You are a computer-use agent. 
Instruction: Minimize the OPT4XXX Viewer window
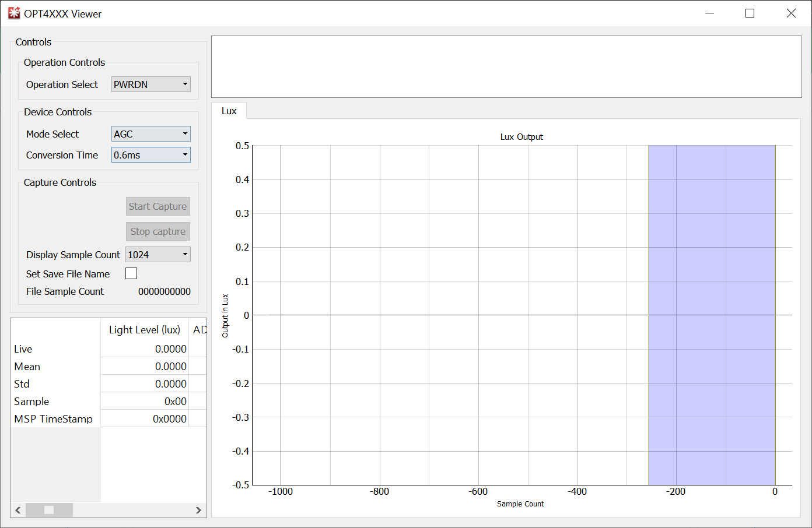coord(709,13)
